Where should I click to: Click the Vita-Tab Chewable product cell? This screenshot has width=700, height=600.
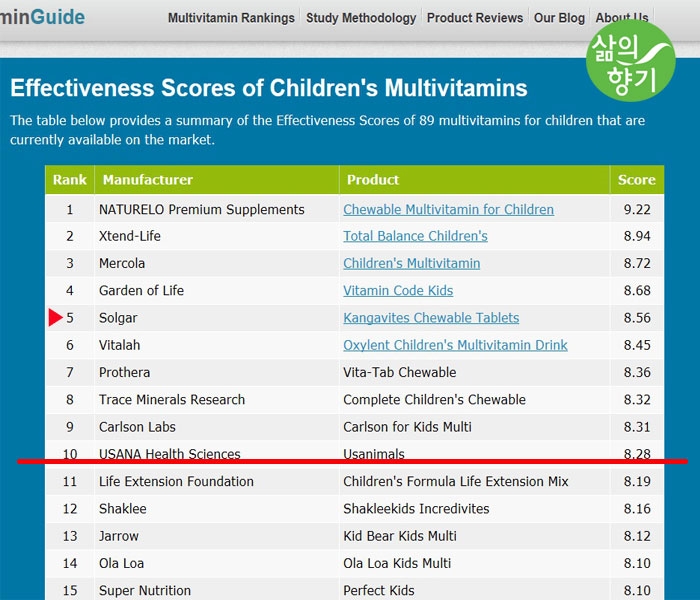click(474, 372)
